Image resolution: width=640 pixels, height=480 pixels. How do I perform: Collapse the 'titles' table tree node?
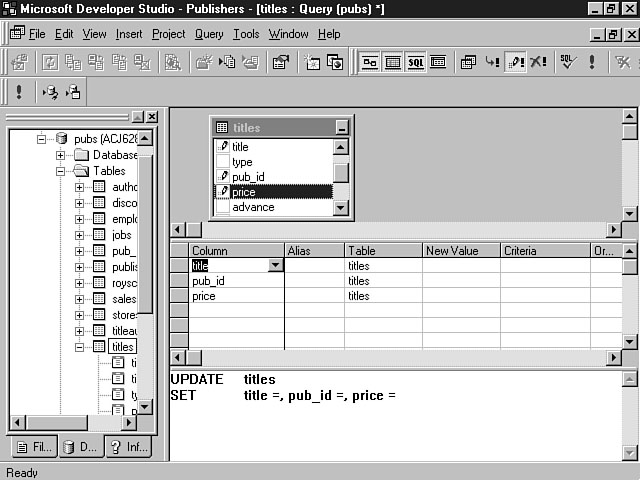[x=80, y=347]
